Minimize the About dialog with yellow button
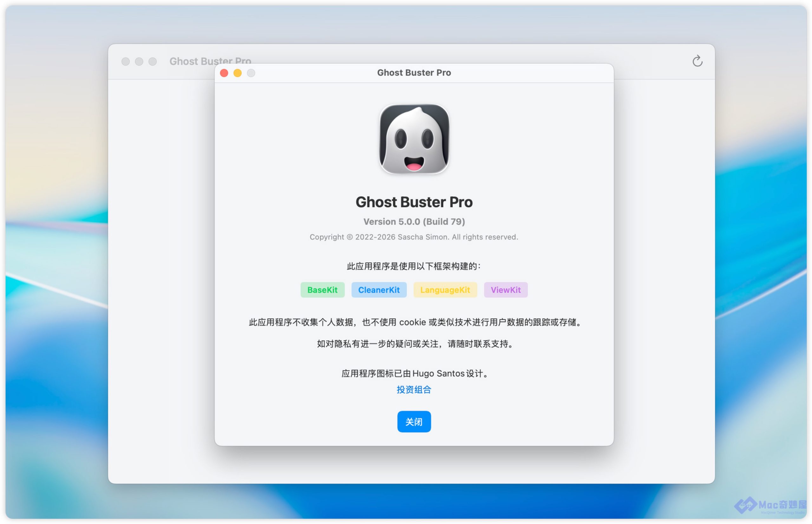Screen dimensions: 812x524 (238, 73)
